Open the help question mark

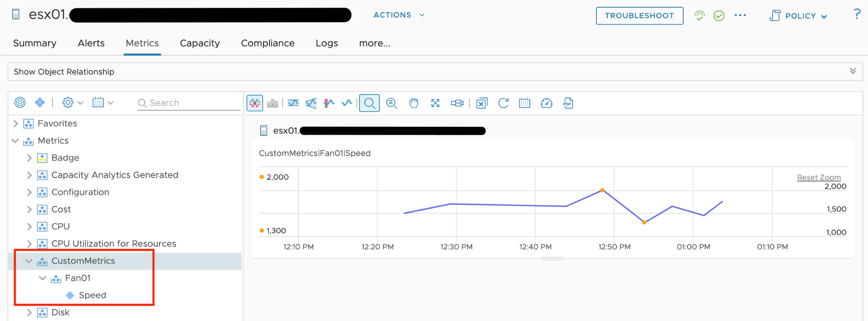(857, 14)
